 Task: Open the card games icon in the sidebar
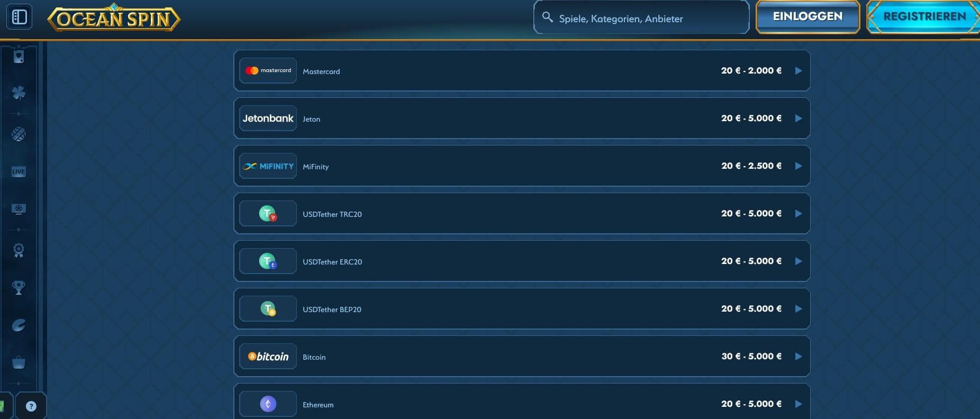(19, 57)
